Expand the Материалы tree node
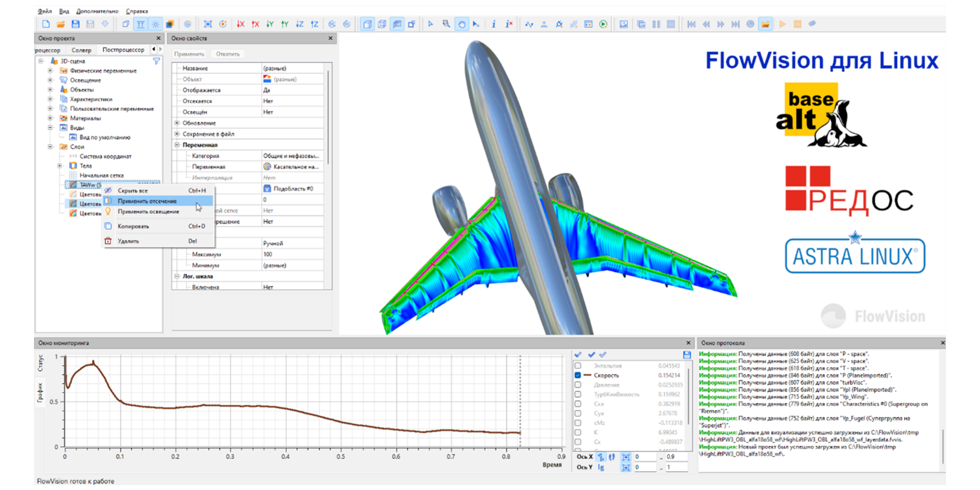980x490 pixels. click(50, 118)
